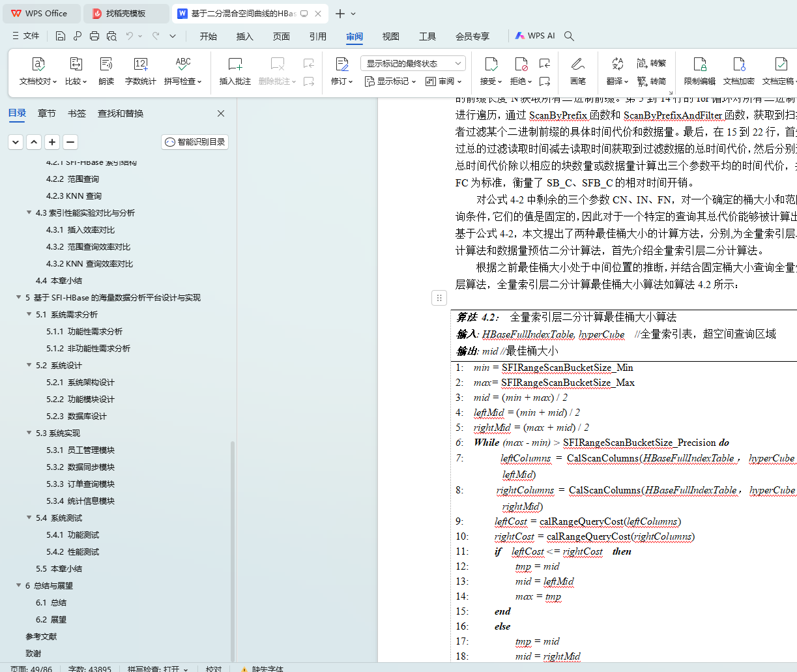The height and width of the screenshot is (672, 797).
Task: Collapse the 5.4 系统测试 node
Action: (x=29, y=518)
